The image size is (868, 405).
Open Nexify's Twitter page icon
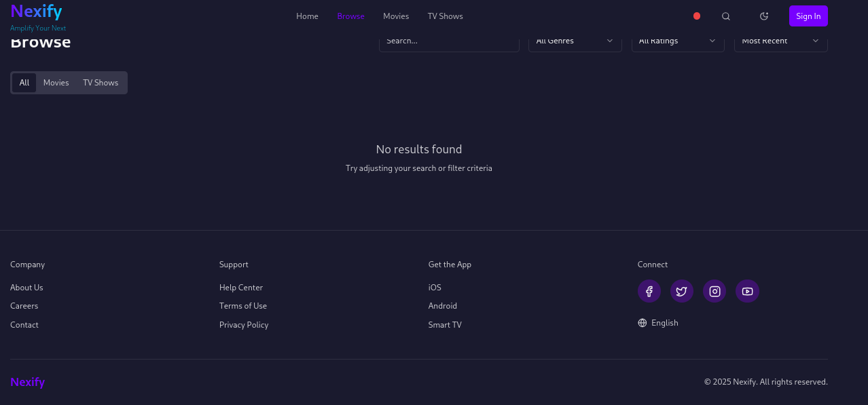tap(682, 291)
